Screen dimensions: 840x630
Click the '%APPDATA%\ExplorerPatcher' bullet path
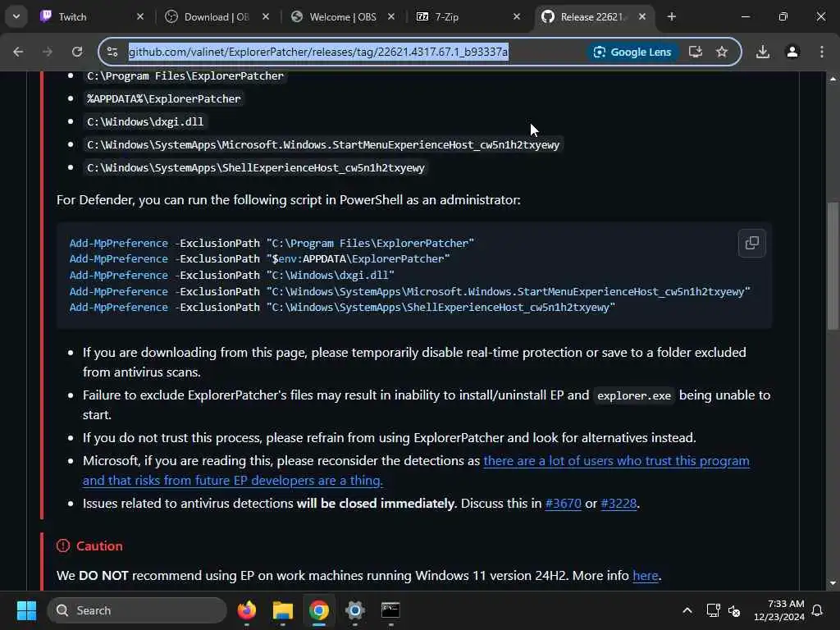pyautogui.click(x=163, y=98)
